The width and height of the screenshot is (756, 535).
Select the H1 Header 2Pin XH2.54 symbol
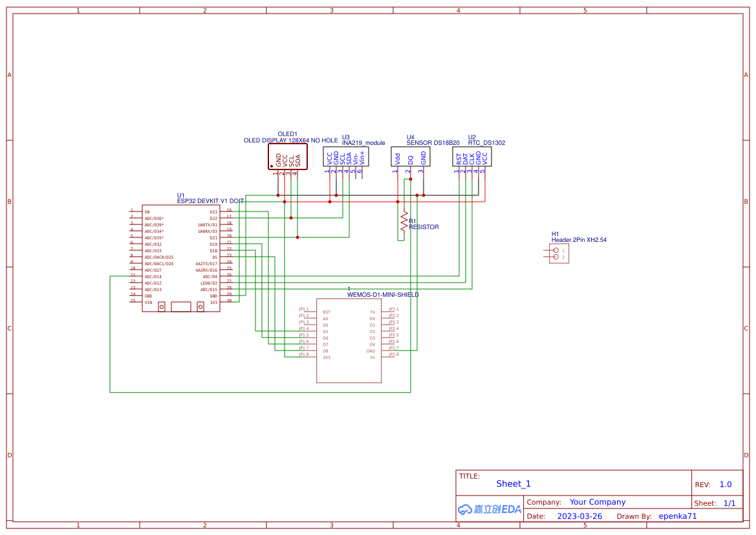(x=557, y=253)
